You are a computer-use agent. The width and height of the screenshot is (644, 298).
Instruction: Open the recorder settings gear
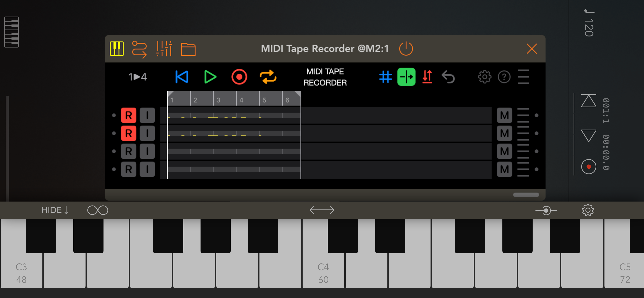click(484, 77)
